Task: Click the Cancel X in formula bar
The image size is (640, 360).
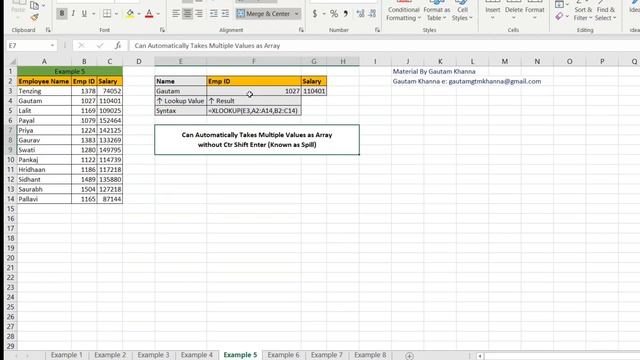Action: point(81,45)
